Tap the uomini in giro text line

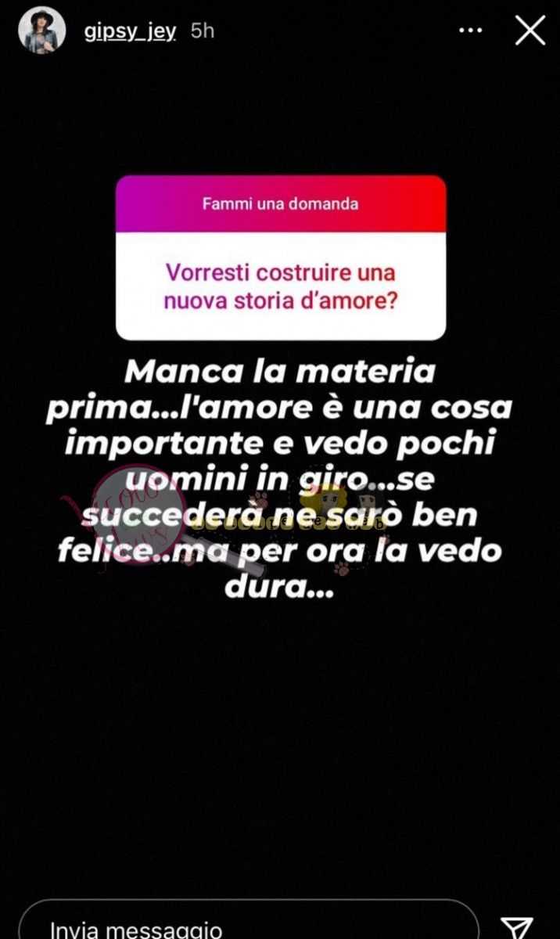click(280, 479)
